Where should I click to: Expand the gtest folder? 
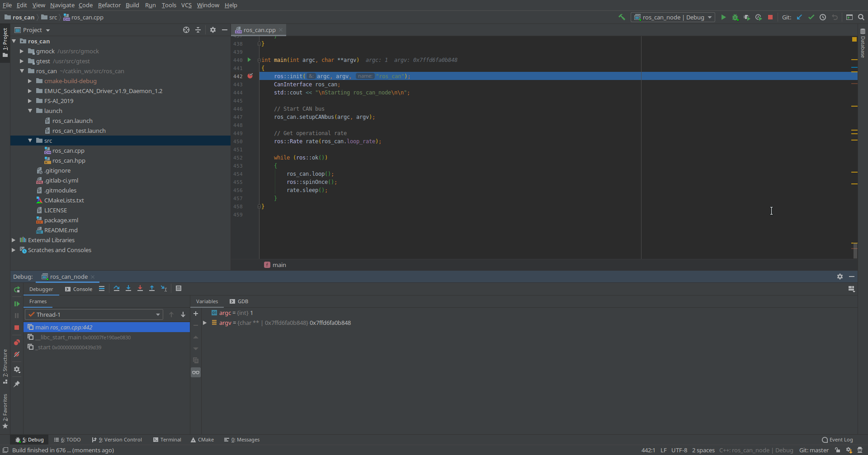[22, 61]
